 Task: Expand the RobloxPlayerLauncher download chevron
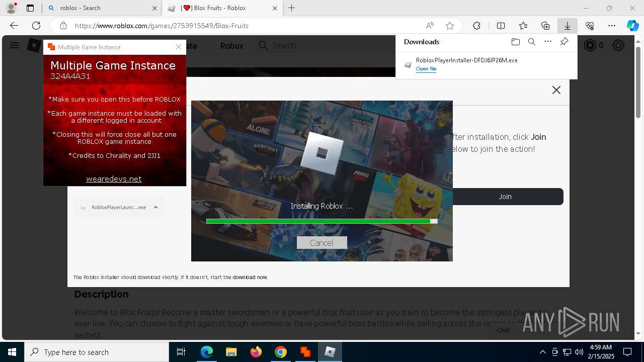[156, 207]
